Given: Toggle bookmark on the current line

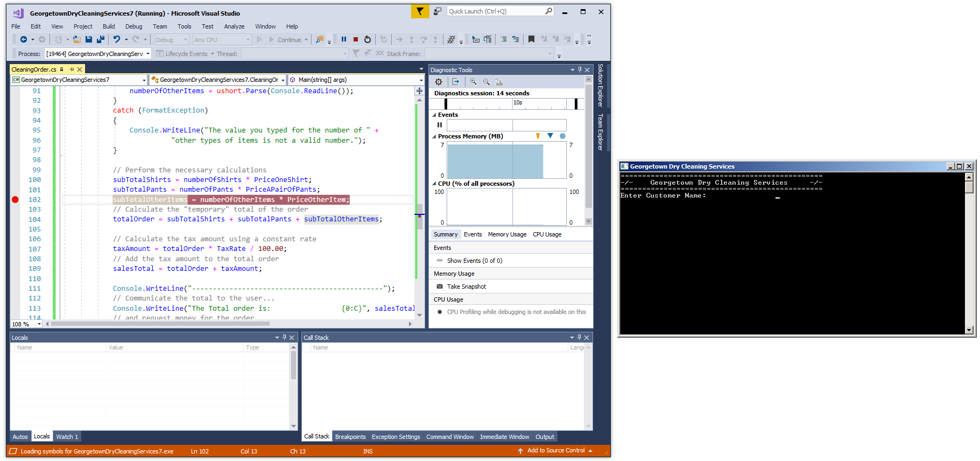Looking at the screenshot, I should coord(531,39).
